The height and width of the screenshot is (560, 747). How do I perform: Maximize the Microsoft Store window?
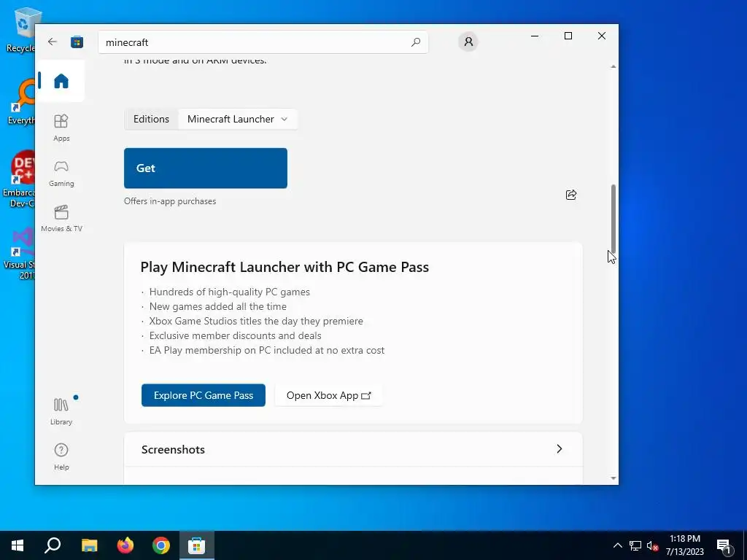tap(568, 36)
